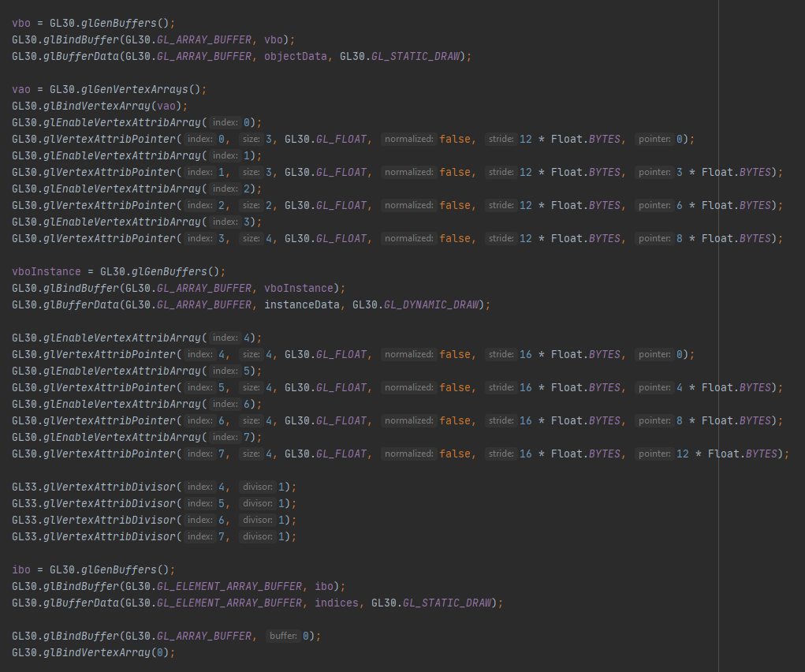805x672 pixels.
Task: Click GL_ELEMENT_ARRAY_BUFFER on the glBindBuffer ibo line
Action: 229,586
